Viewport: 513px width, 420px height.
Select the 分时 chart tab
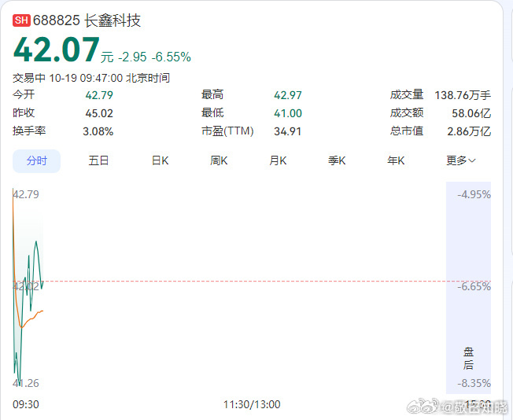click(x=37, y=161)
